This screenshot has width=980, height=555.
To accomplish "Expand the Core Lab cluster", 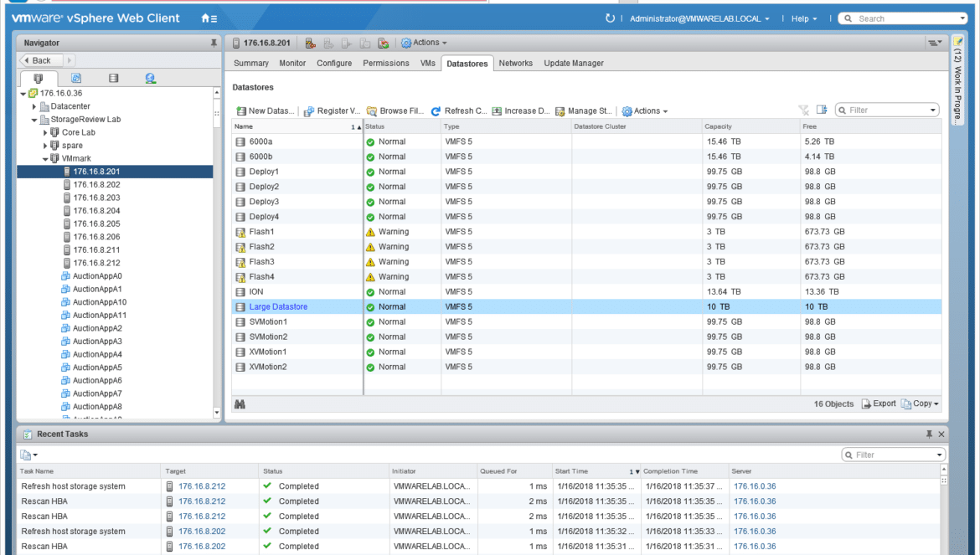I will 45,133.
